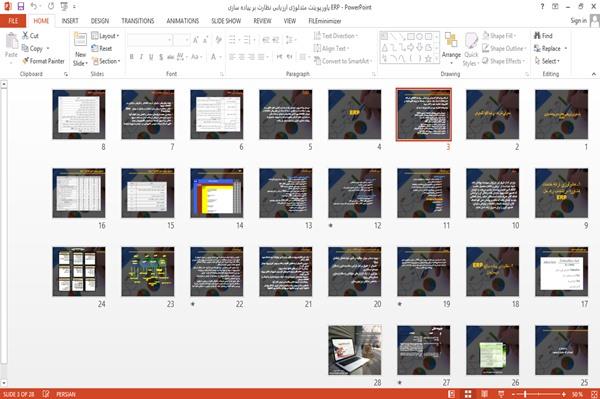Switch to the SLIDE SHOW tab
The width and height of the screenshot is (600, 399).
tap(226, 21)
